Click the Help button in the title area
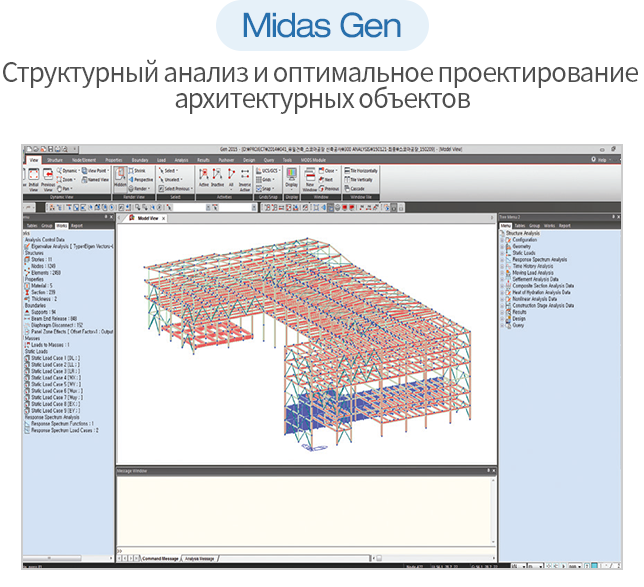Viewport: 644px width, 587px height. 599,160
